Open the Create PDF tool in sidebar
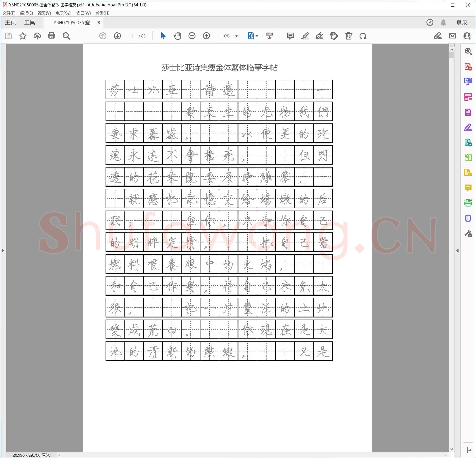Screen dimensions: 476x458 [468, 66]
